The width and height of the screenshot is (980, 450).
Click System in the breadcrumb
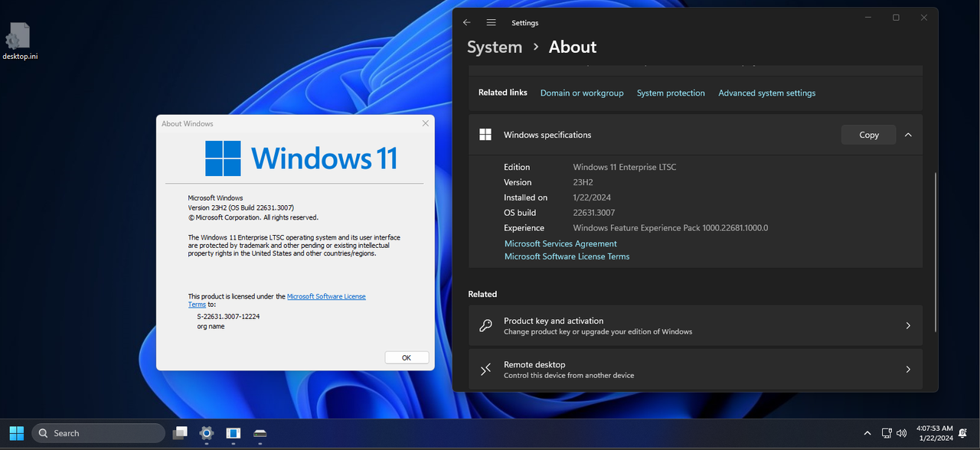point(495,47)
